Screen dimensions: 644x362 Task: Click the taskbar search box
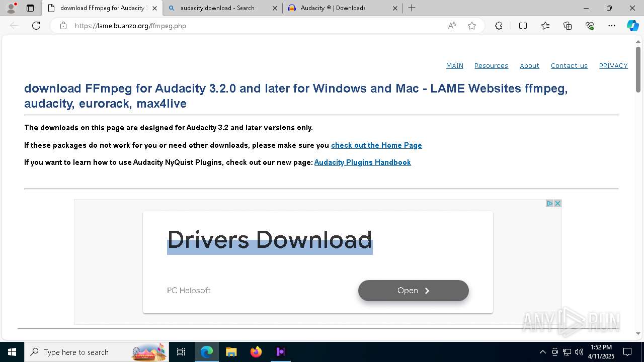pyautogui.click(x=97, y=352)
